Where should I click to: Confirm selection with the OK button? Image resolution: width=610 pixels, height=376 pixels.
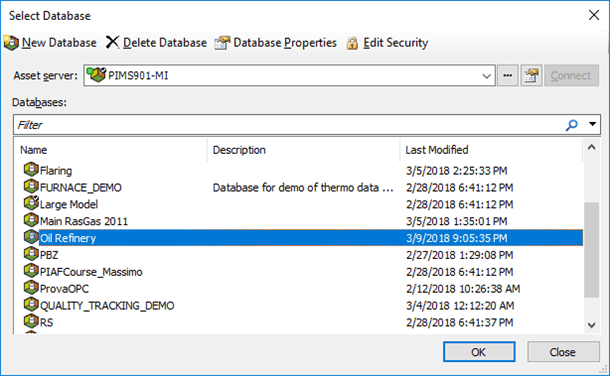coord(479,352)
